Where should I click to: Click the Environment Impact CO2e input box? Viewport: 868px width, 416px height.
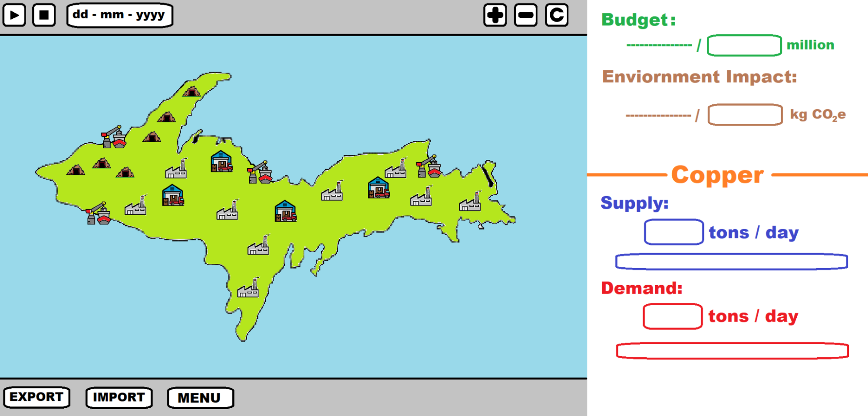click(x=745, y=115)
